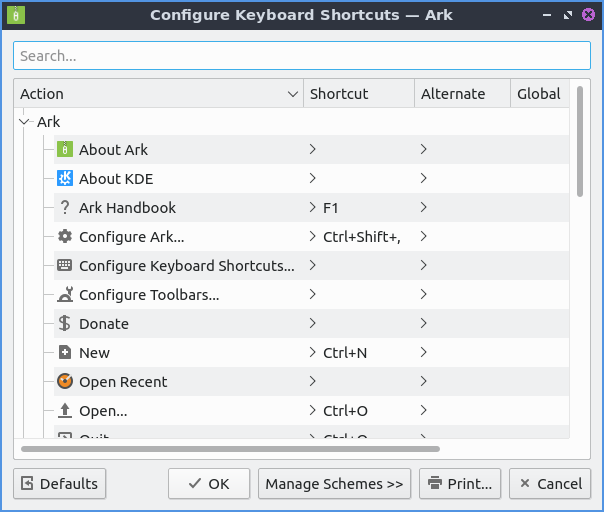This screenshot has height=512, width=604.
Task: Open Manage Schemes options
Action: pos(334,484)
